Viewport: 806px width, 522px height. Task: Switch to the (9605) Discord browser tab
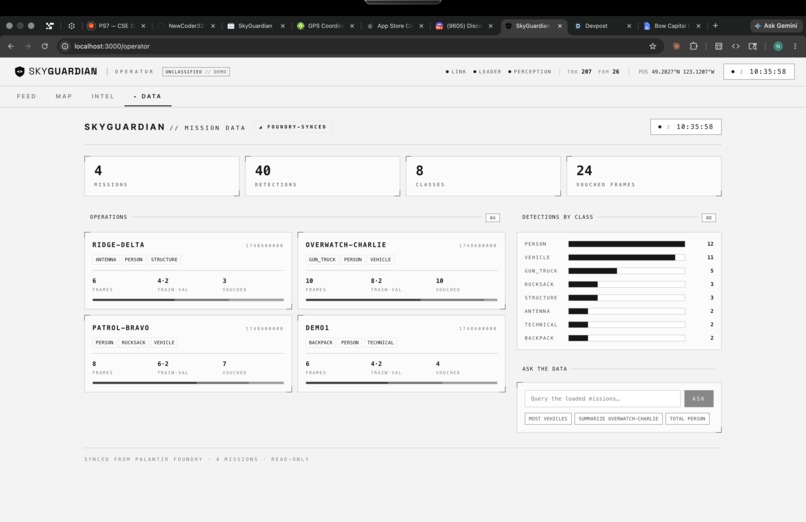[463, 26]
